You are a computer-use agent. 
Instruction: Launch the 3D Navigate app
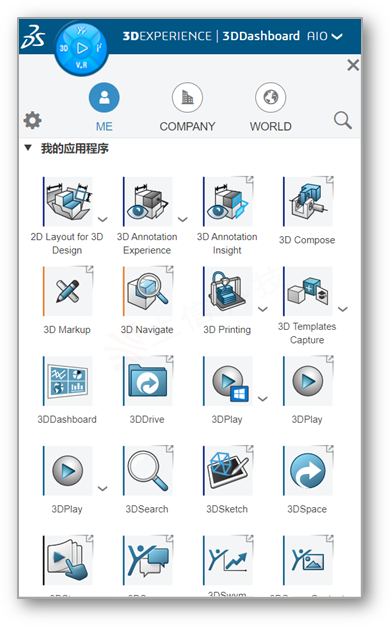click(x=148, y=291)
